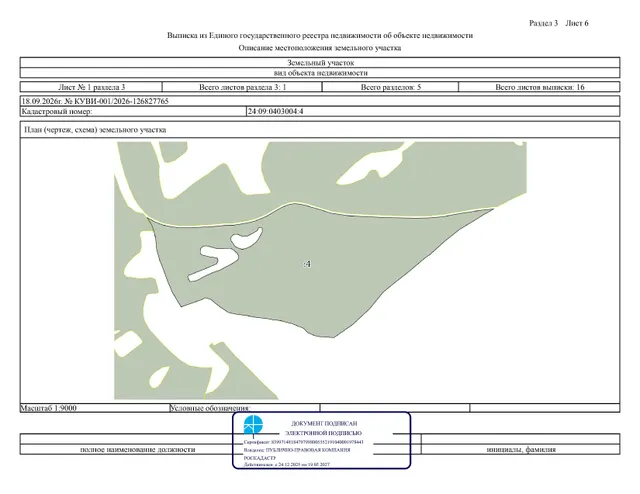Click the "Раздел 3" page header text
Screen dimensions: 640x494
coord(543,23)
